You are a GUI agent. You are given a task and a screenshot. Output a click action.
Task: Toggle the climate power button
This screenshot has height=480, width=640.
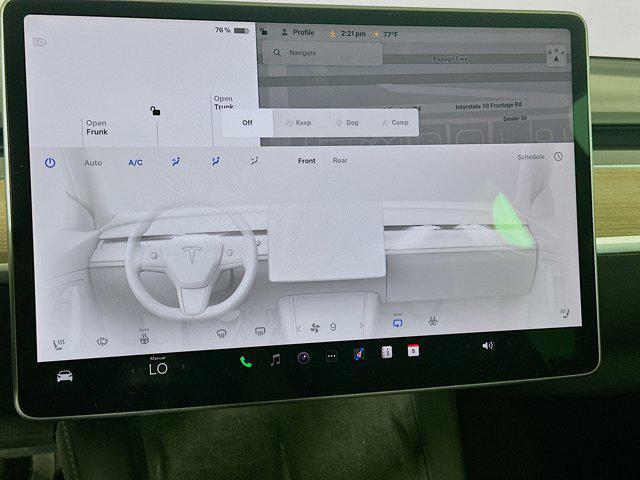[x=50, y=163]
